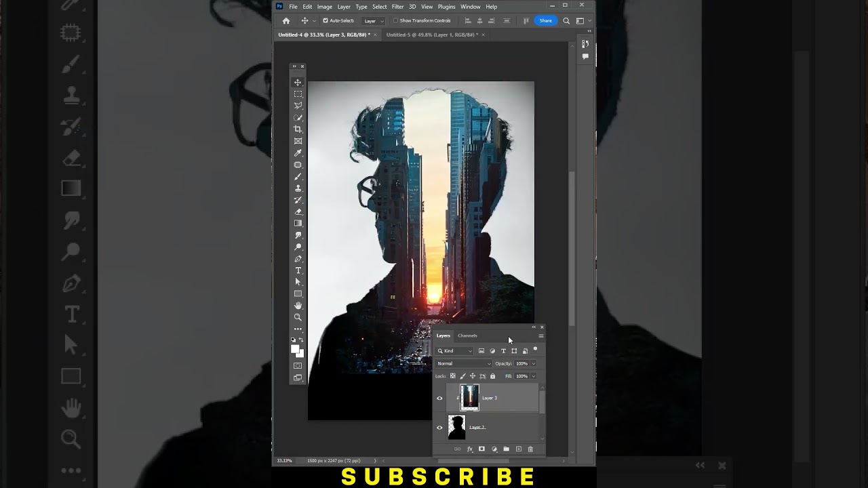Image resolution: width=868 pixels, height=488 pixels.
Task: Choose the Eraser tool
Action: pyautogui.click(x=298, y=211)
